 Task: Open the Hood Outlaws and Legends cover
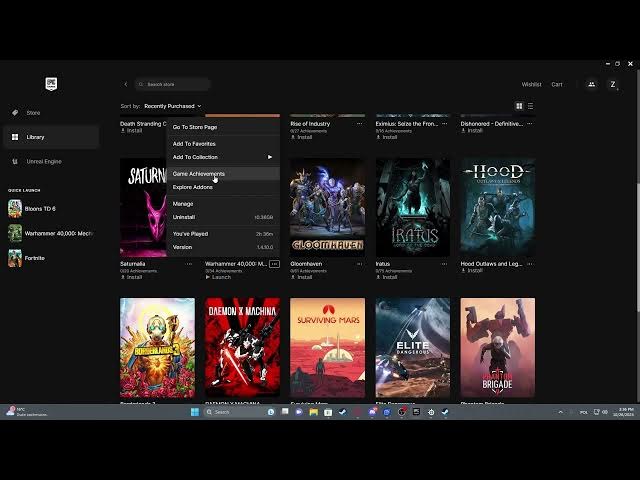tap(498, 208)
